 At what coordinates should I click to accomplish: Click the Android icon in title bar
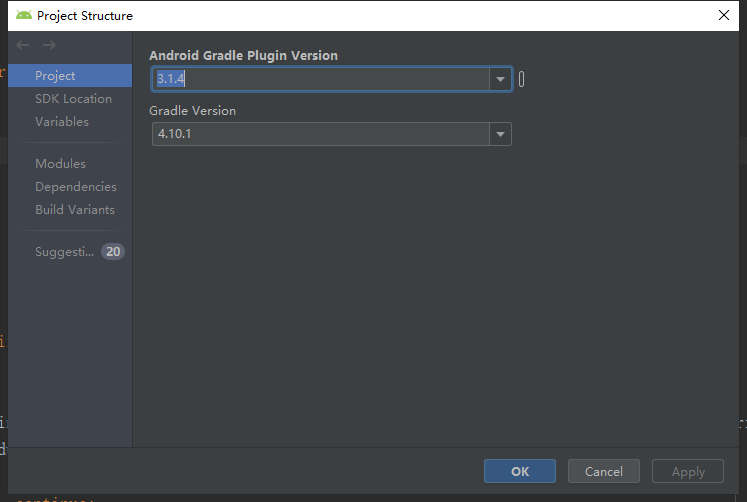point(24,15)
